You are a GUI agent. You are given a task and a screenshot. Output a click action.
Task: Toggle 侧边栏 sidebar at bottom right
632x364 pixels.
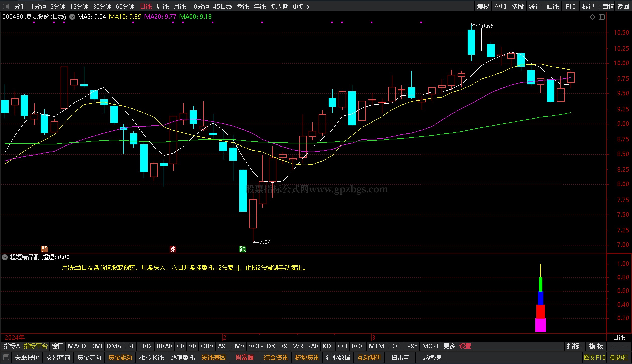[619, 357]
